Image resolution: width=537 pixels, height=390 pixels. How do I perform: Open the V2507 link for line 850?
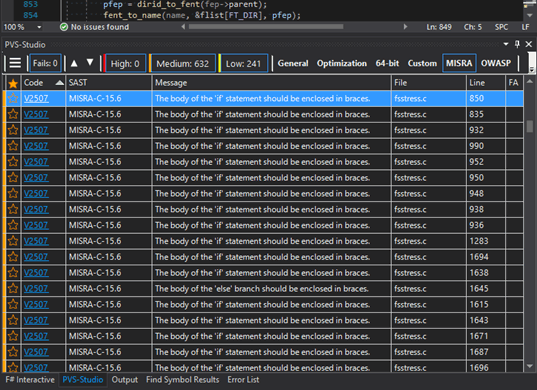click(x=36, y=99)
